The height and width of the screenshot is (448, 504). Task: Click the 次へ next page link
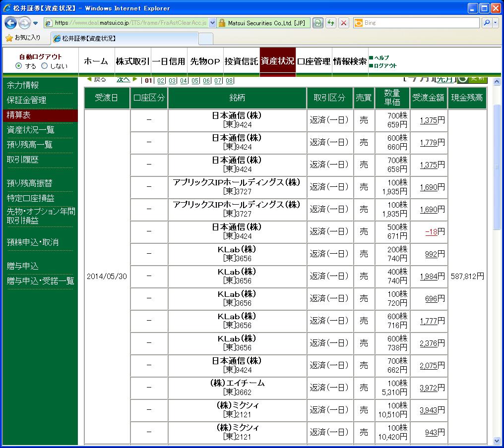[124, 80]
